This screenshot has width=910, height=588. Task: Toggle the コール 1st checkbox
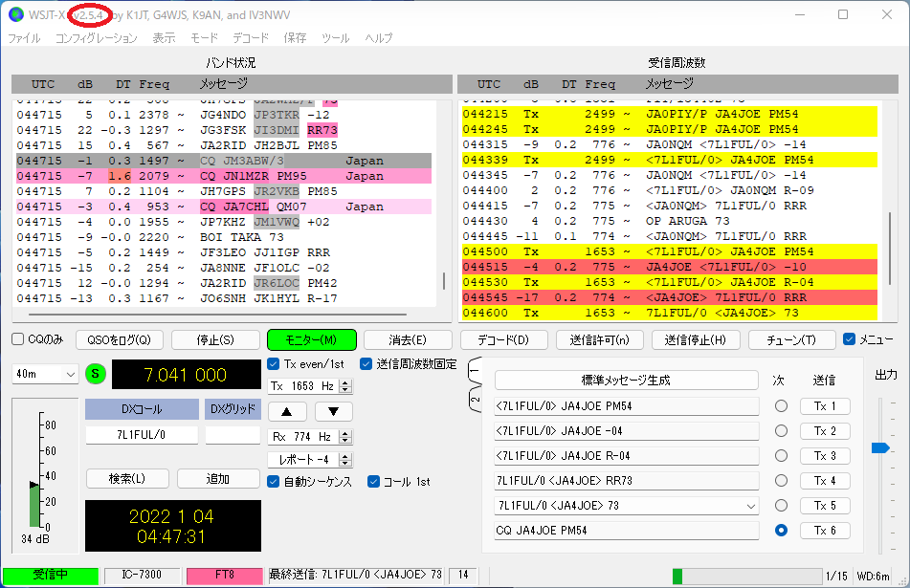[374, 481]
